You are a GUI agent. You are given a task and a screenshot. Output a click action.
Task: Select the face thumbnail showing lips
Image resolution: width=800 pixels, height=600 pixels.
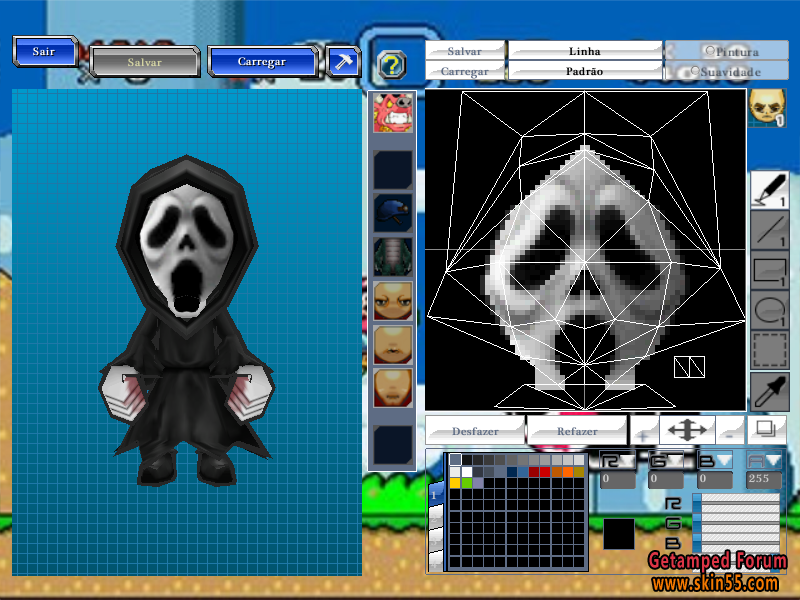point(393,345)
